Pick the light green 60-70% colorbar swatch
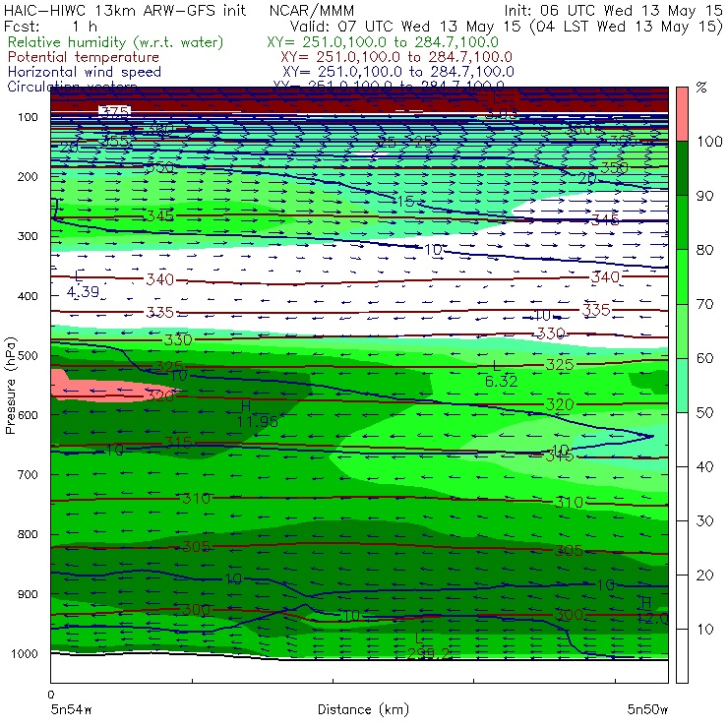This screenshot has height=728, width=728. pyautogui.click(x=682, y=331)
